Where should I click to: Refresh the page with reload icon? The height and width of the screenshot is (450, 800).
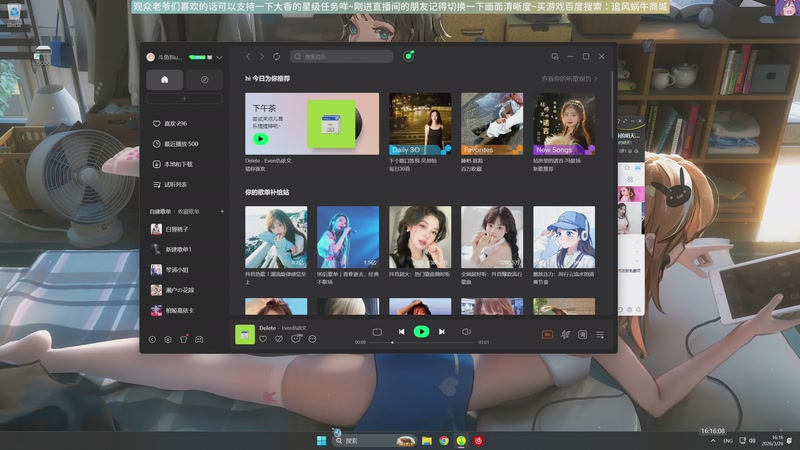277,57
